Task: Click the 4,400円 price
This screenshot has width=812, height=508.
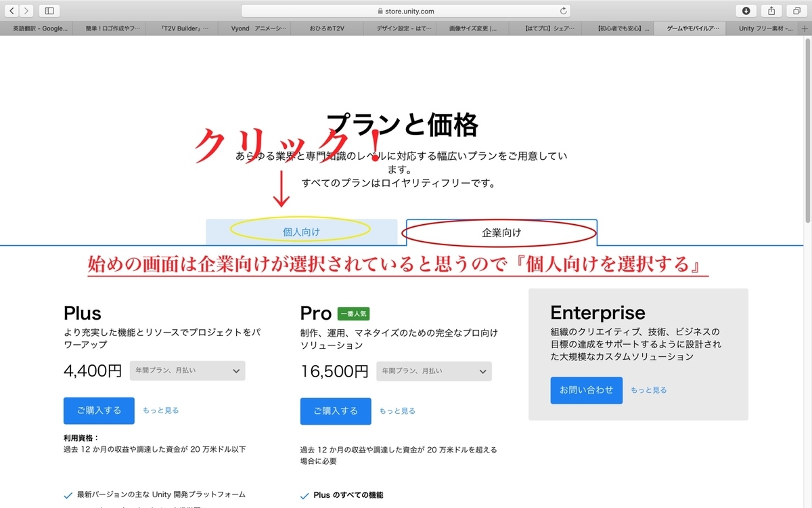Action: [93, 371]
